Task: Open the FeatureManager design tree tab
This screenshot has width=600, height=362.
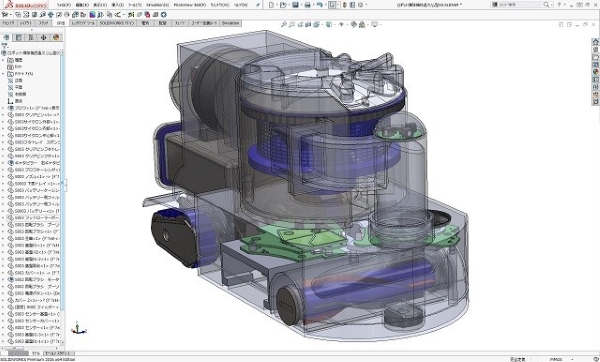Action: pyautogui.click(x=6, y=38)
